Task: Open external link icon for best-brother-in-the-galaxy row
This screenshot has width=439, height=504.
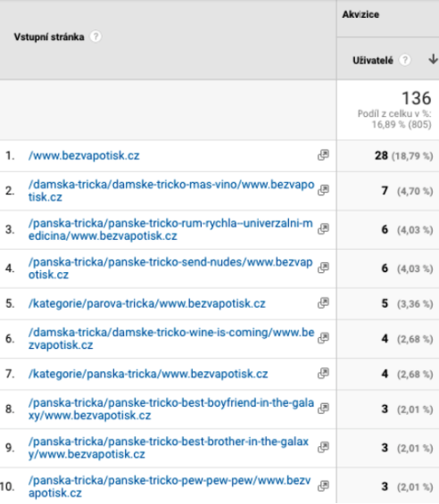Action: (x=323, y=447)
